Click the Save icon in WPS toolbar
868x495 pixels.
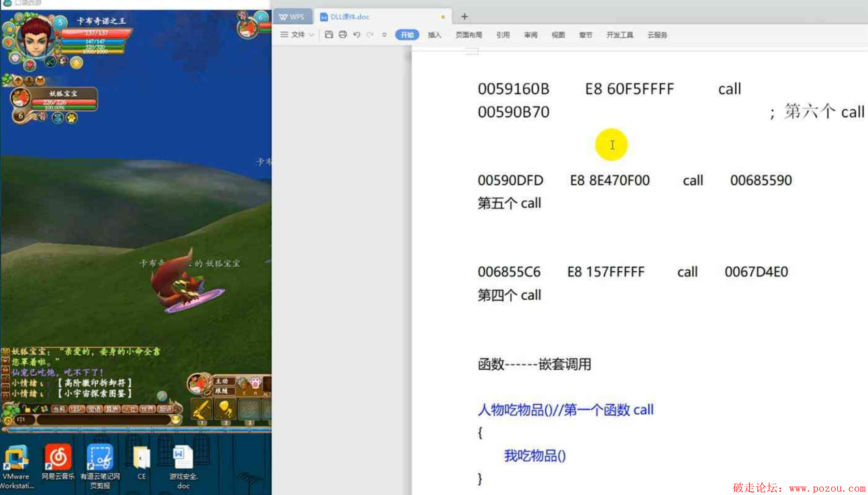coord(329,35)
